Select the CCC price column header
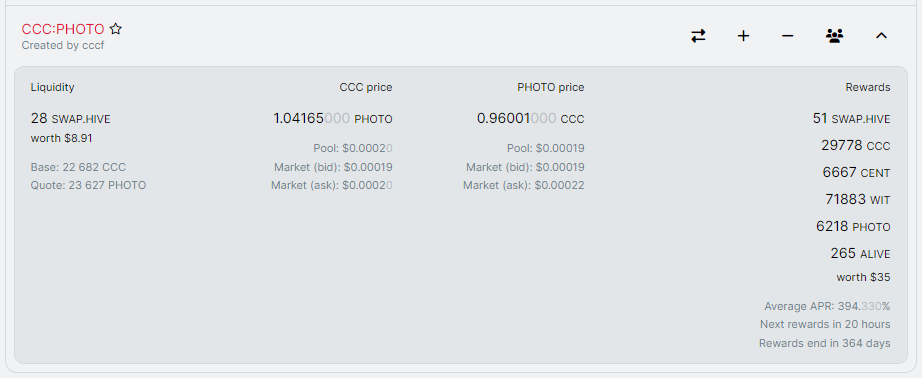Screen dimensions: 922x378 click(366, 88)
